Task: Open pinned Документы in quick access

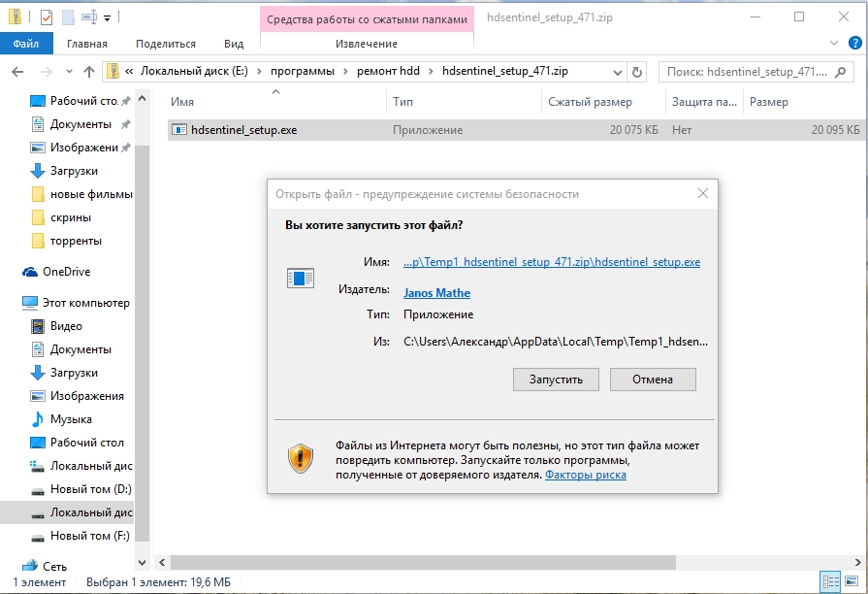Action: tap(80, 124)
